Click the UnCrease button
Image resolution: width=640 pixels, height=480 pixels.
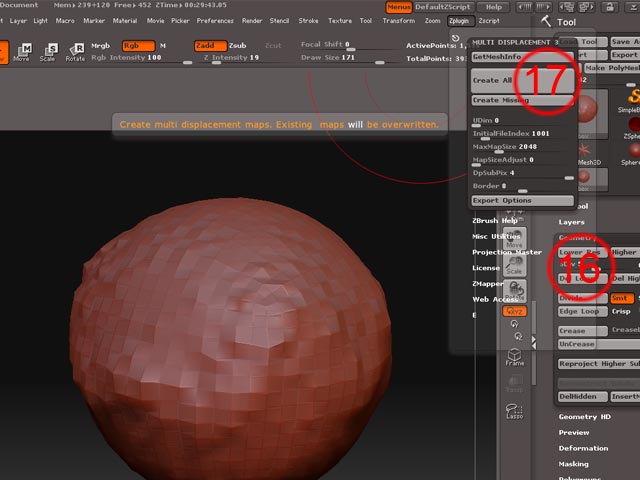pos(598,344)
